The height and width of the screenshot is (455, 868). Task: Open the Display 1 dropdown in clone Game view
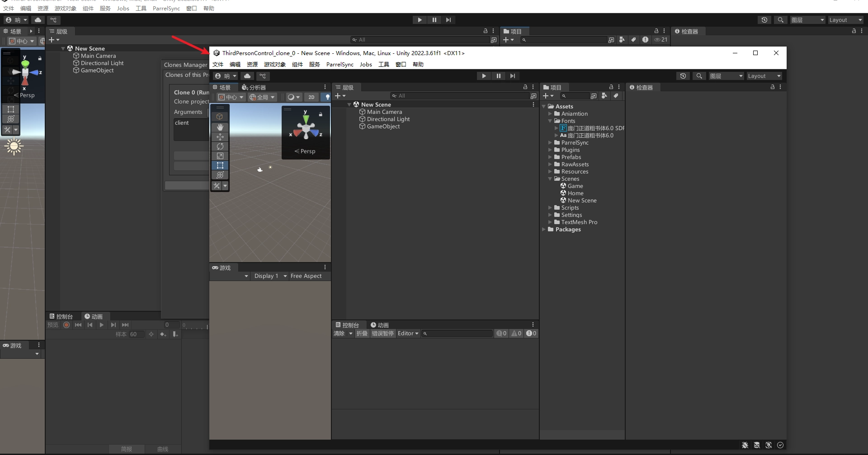coord(271,276)
